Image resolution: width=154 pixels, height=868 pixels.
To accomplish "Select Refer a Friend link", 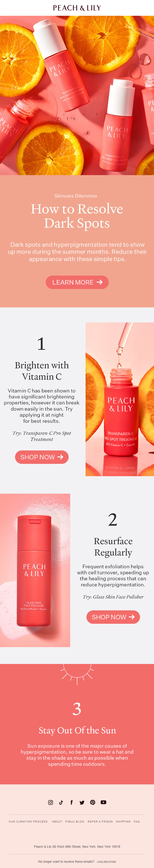I will 100,821.
